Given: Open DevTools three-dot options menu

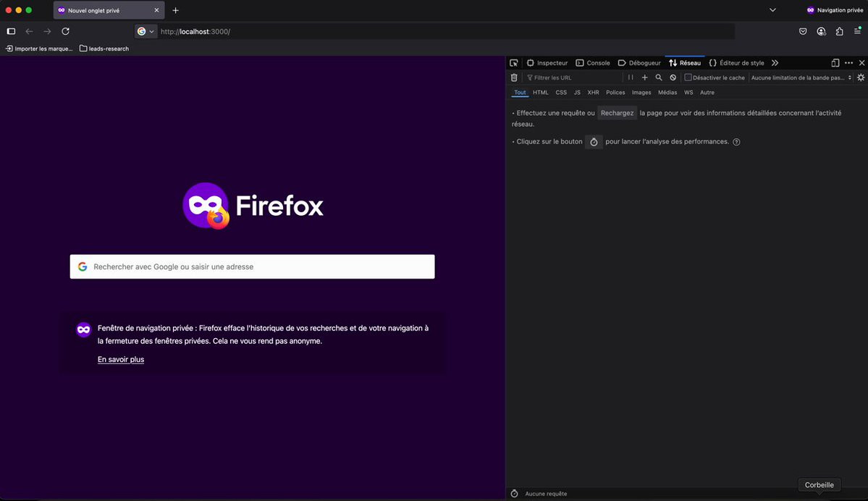Looking at the screenshot, I should click(x=848, y=63).
